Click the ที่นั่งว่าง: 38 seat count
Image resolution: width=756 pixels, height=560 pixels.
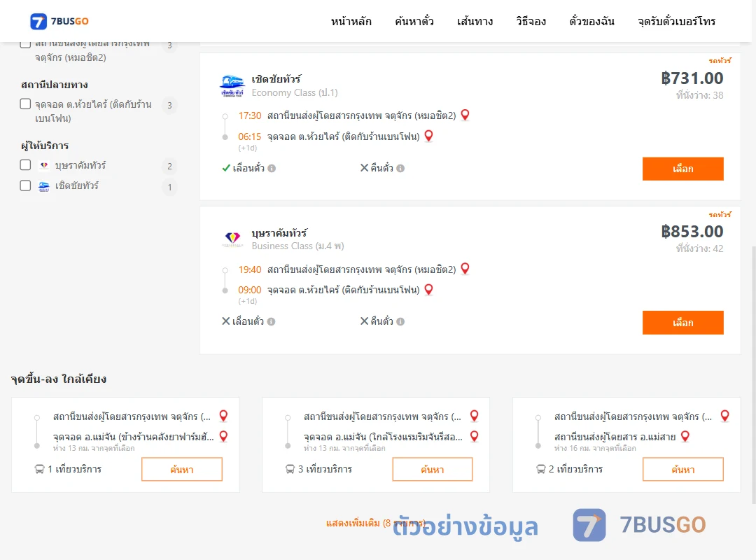click(699, 95)
